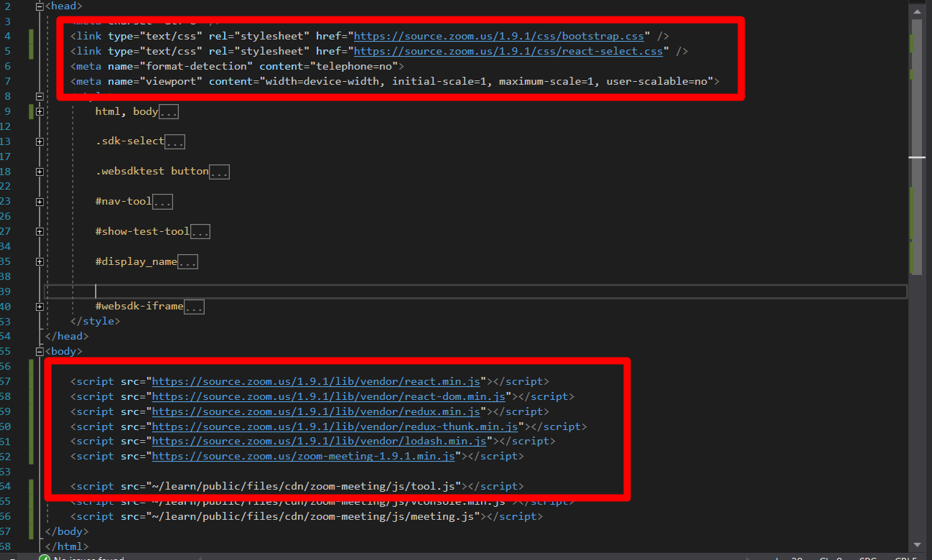
Task: Click the ellipsis box after html, body
Action: point(169,112)
